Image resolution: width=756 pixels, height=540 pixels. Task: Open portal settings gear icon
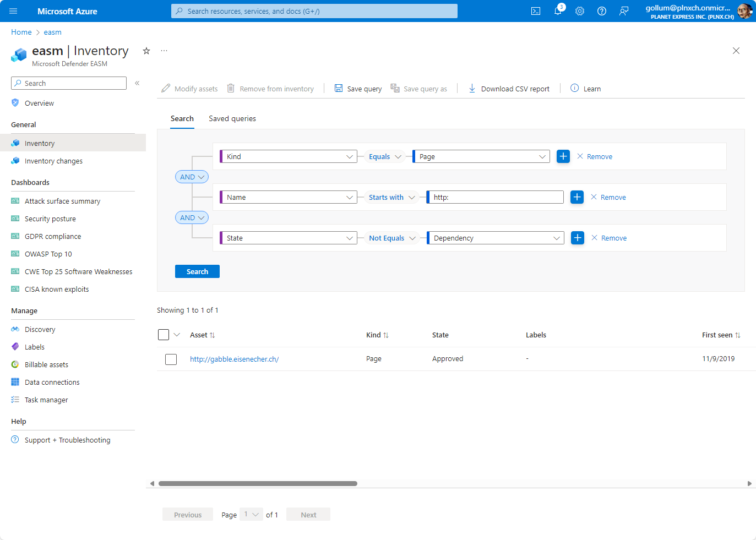pos(580,11)
